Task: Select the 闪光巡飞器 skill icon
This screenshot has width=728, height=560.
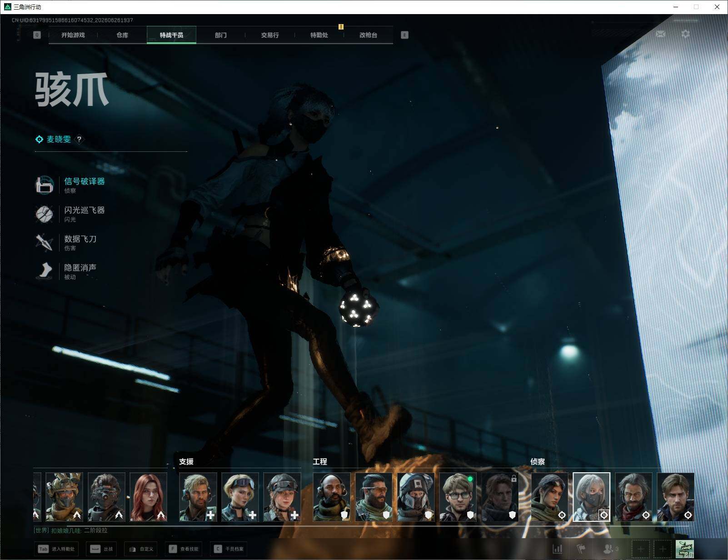Action: (x=44, y=214)
